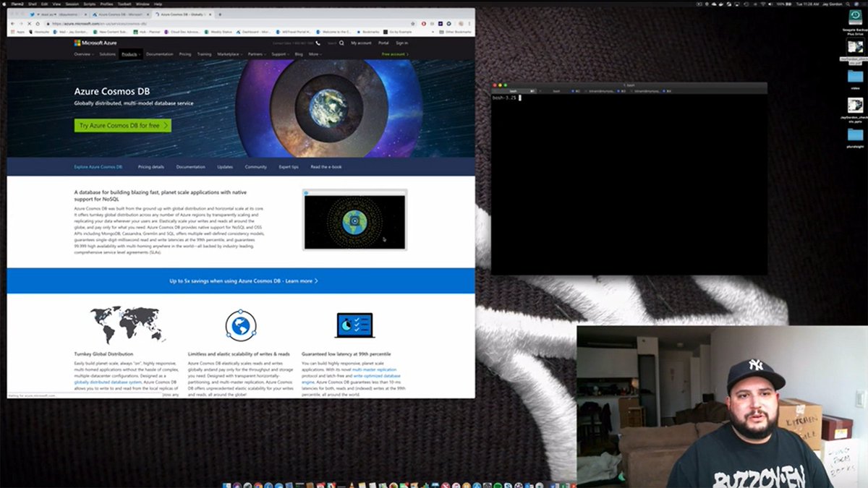868x488 pixels.
Task: Open the More dropdown in the navbar
Action: tap(313, 54)
